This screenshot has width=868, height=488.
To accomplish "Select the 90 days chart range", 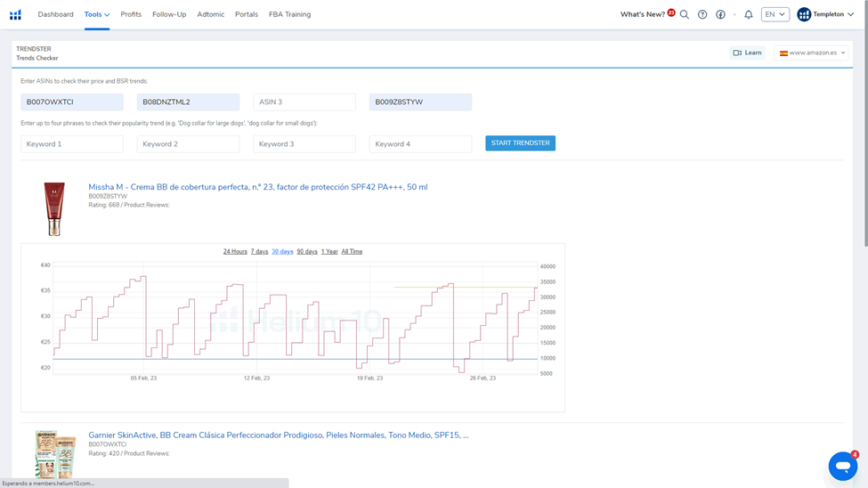I will tap(307, 251).
